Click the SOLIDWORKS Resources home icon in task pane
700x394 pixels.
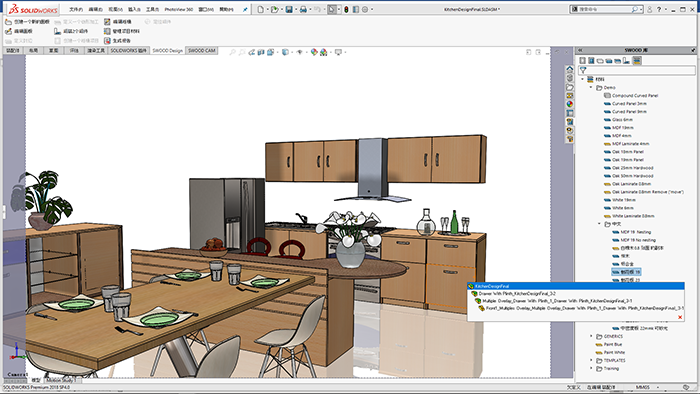570,69
